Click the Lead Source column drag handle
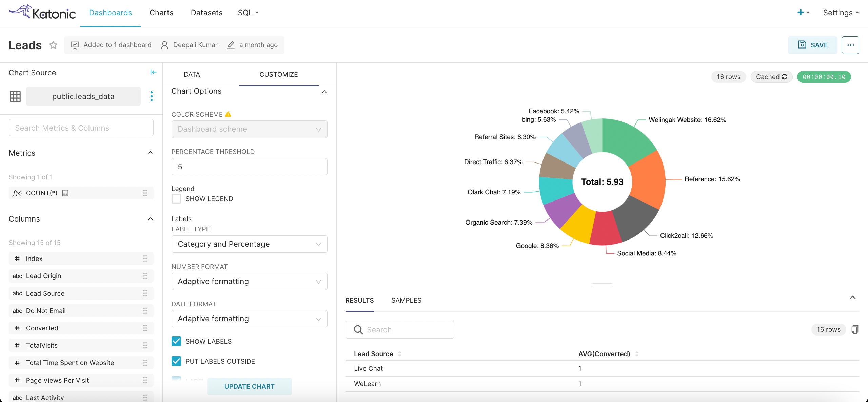The height and width of the screenshot is (402, 868). pos(145,293)
